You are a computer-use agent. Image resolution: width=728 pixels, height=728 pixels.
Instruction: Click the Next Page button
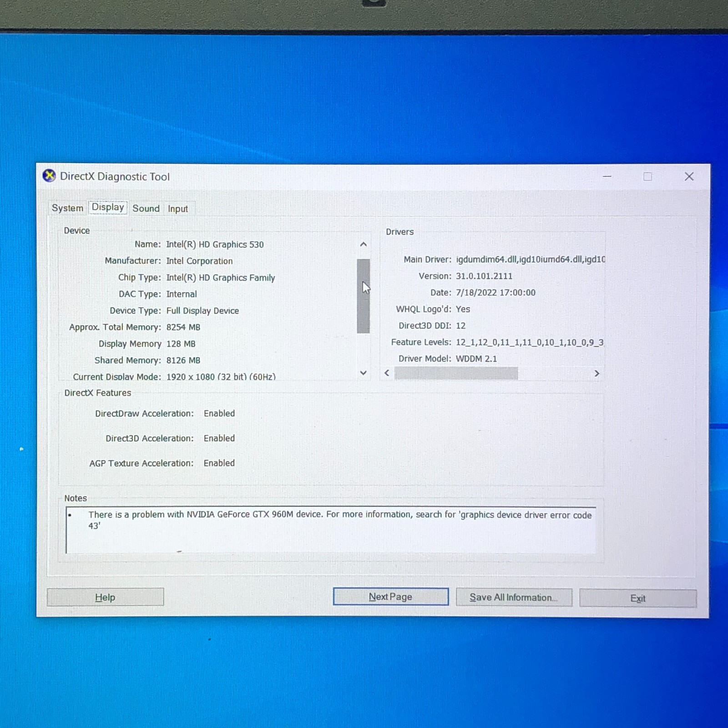pos(390,597)
